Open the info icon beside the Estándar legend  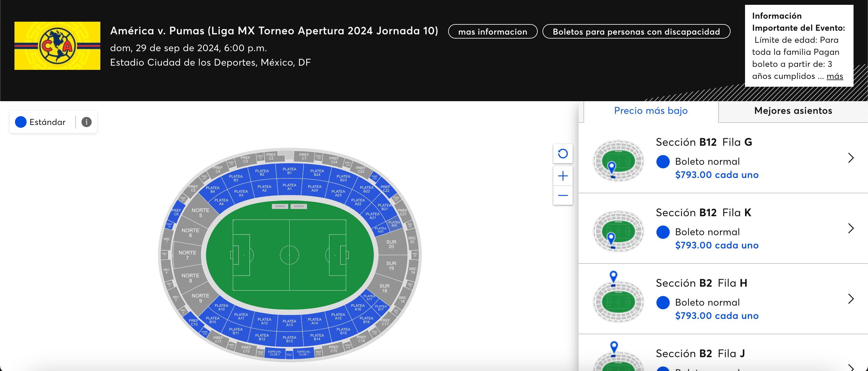pyautogui.click(x=86, y=122)
